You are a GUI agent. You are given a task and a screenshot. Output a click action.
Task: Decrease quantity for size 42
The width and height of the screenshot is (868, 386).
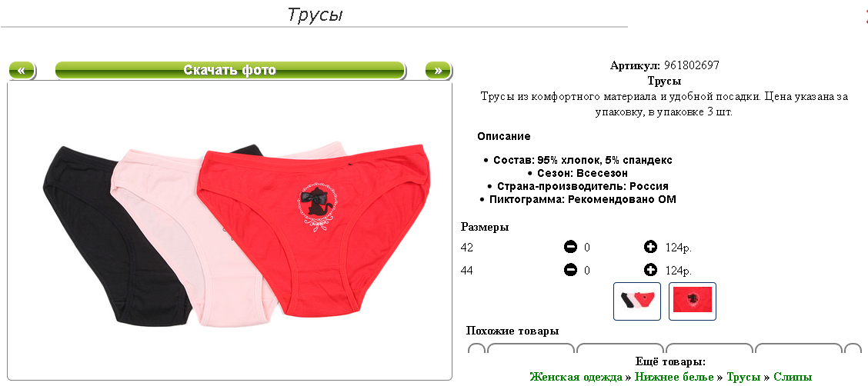coord(570,247)
